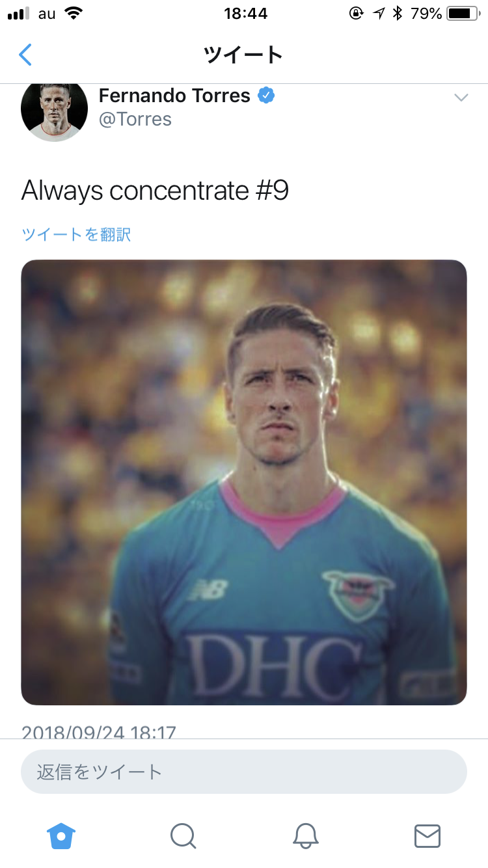Open the Home tab icon
This screenshot has height=868, width=488.
61,835
